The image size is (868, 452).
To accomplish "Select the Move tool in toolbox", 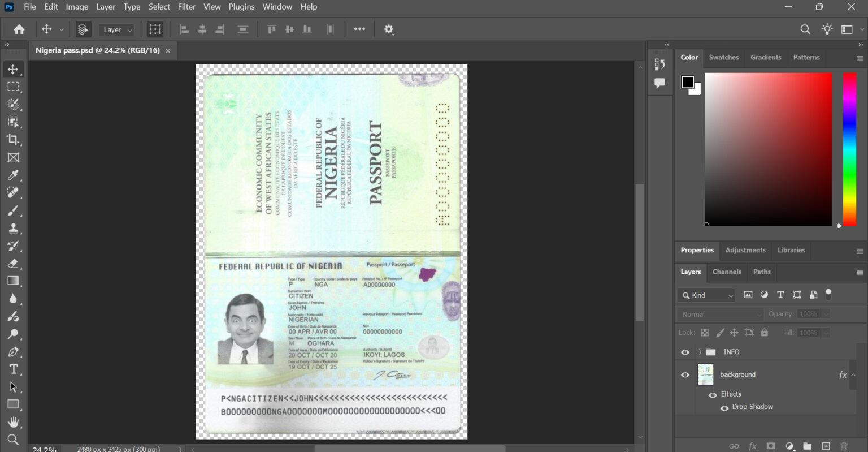I will pos(13,69).
